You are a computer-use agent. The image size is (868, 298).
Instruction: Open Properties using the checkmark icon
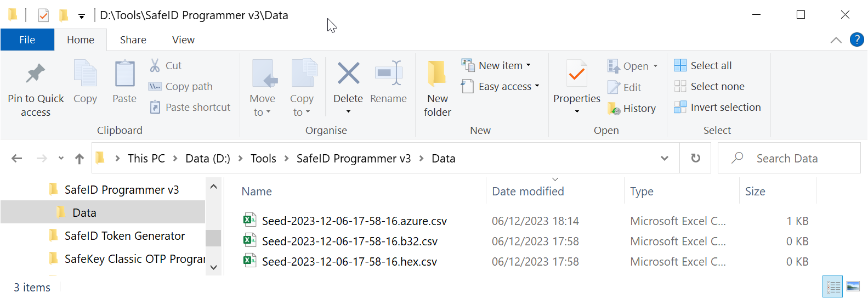pyautogui.click(x=577, y=74)
